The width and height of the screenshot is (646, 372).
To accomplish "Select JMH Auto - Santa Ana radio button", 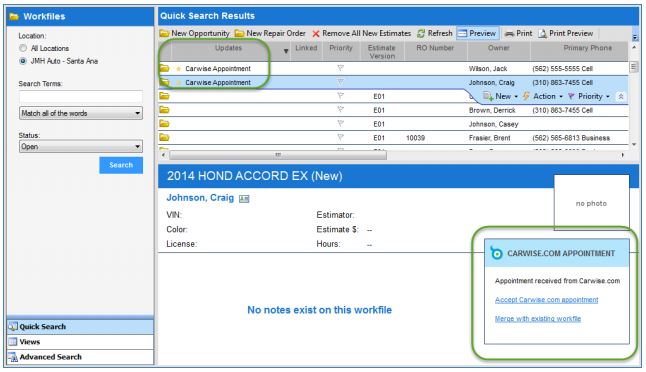I will (23, 61).
